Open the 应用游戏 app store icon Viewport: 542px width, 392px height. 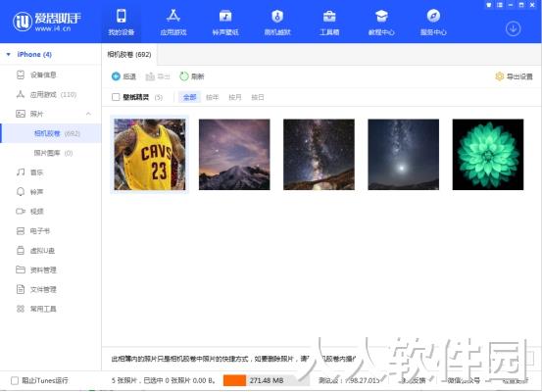[x=173, y=16]
